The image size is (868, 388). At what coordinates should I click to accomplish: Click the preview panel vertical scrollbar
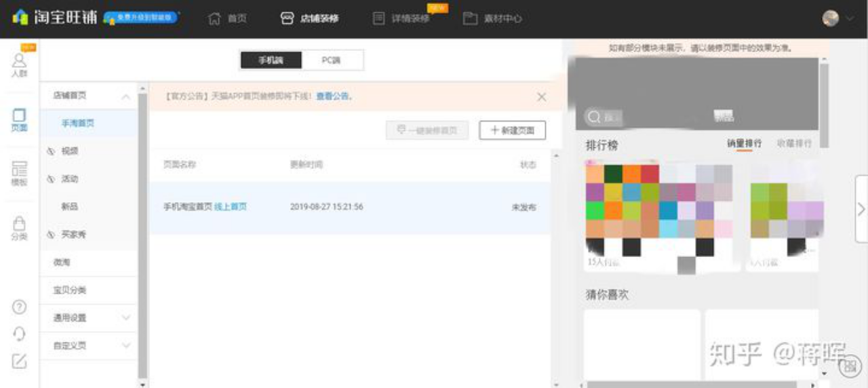tap(824, 105)
